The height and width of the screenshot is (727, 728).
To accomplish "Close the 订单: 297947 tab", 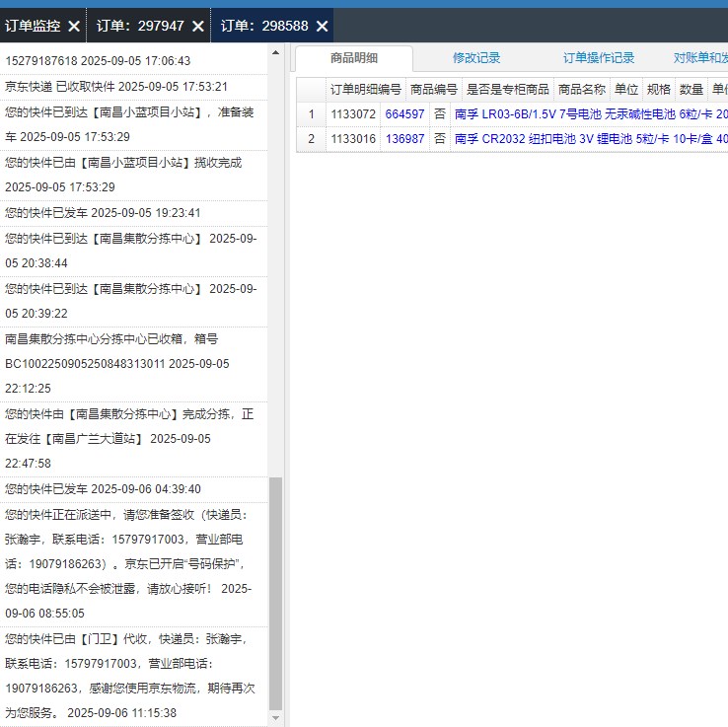I will point(197,26).
